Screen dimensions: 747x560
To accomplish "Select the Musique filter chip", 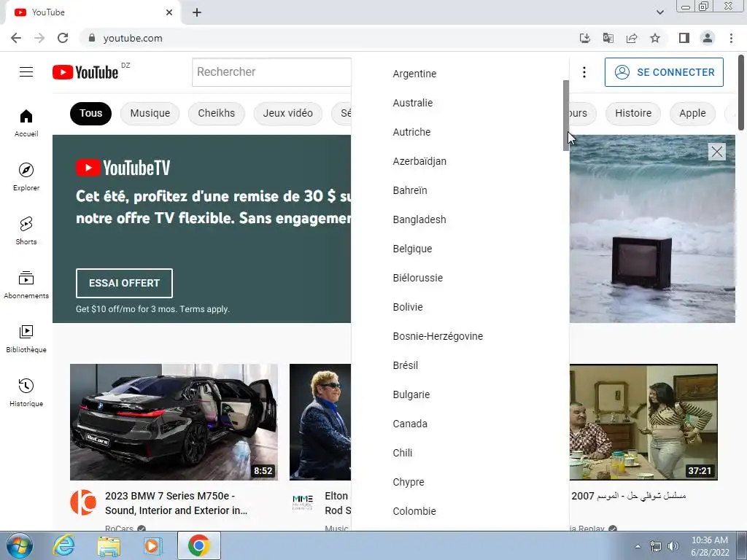I will tap(150, 113).
